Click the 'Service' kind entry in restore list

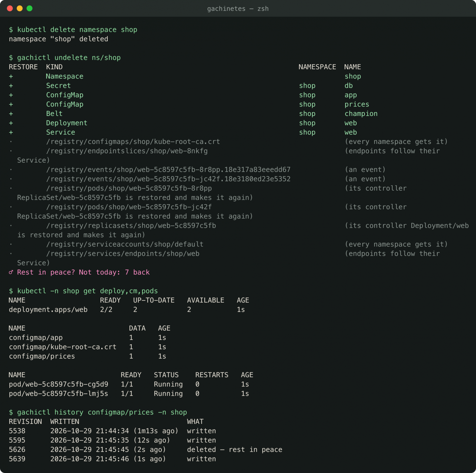point(60,132)
